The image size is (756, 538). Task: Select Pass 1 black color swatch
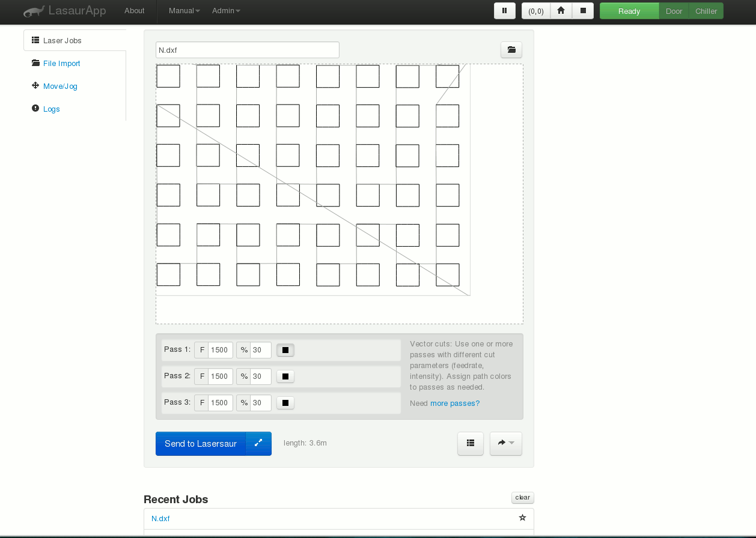pyautogui.click(x=285, y=350)
